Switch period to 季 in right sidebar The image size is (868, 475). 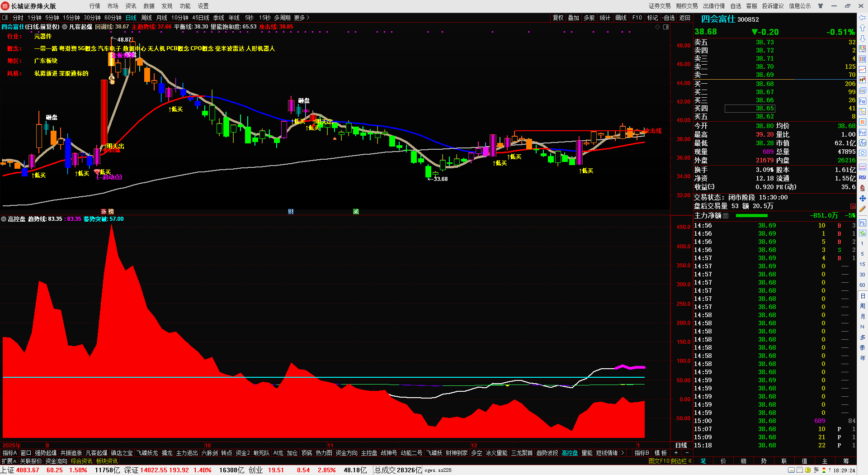click(863, 347)
